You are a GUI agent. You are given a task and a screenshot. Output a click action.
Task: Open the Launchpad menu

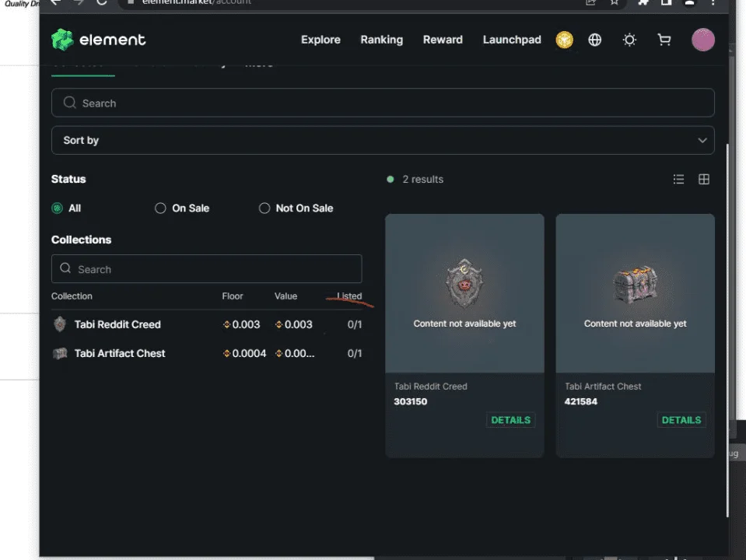(x=512, y=40)
